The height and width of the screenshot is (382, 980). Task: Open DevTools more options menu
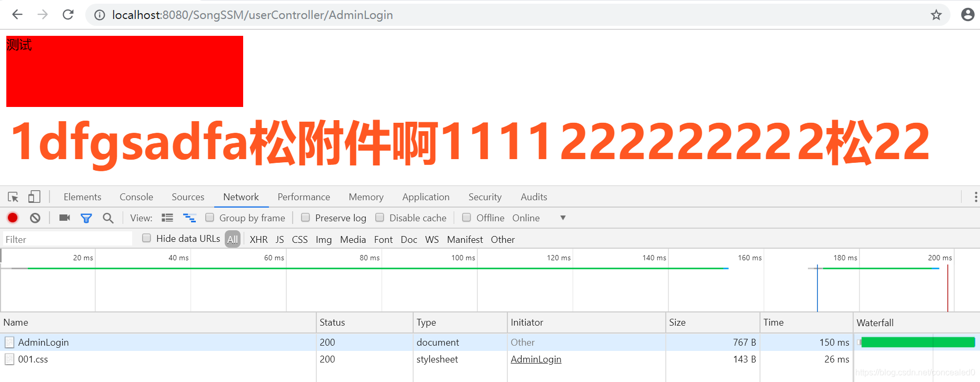tap(975, 197)
